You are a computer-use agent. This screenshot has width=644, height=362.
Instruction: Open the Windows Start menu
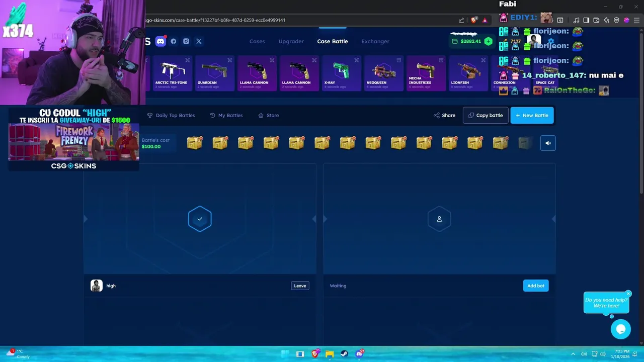pyautogui.click(x=285, y=354)
